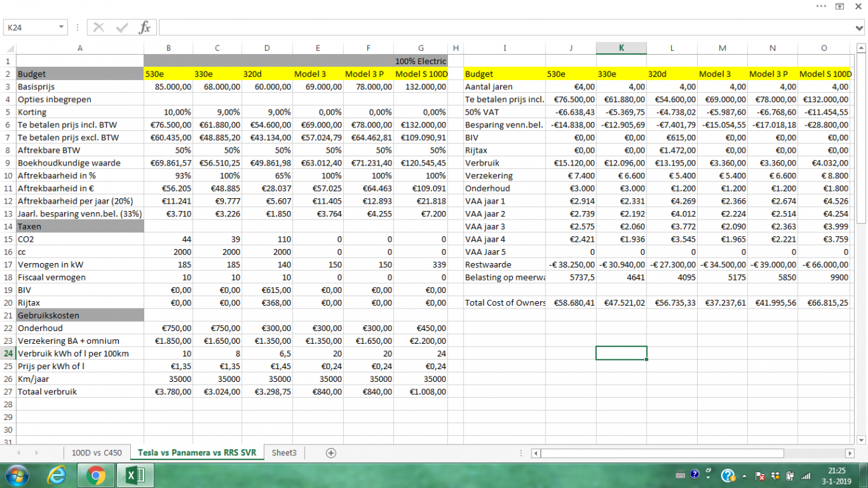
Task: Switch to the 100D vs C450 sheet tab
Action: tap(97, 453)
